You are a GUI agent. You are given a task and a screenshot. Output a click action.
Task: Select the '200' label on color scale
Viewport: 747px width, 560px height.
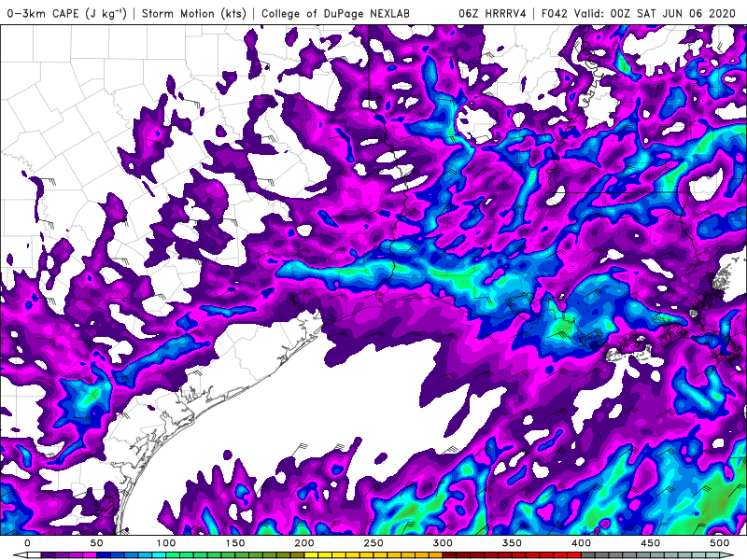click(304, 543)
